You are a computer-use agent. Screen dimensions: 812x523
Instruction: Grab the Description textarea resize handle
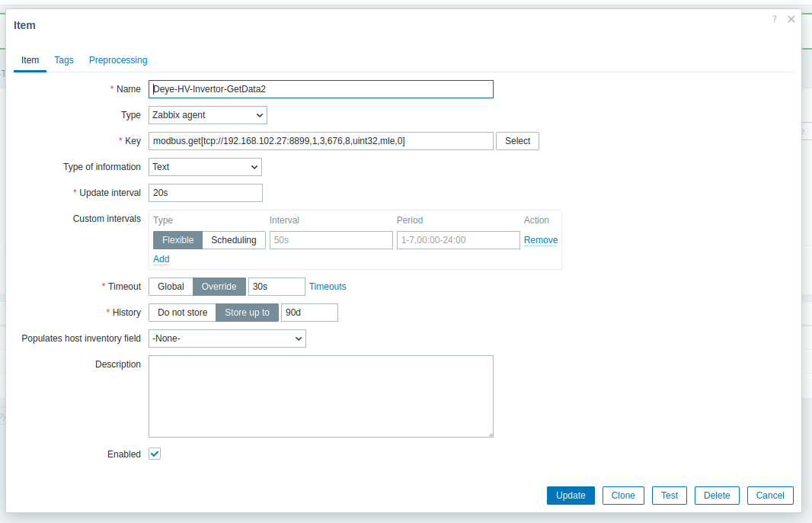[490, 435]
